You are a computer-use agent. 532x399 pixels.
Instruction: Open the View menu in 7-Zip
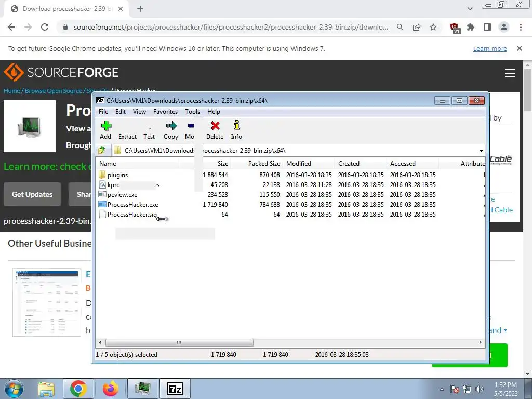(139, 112)
